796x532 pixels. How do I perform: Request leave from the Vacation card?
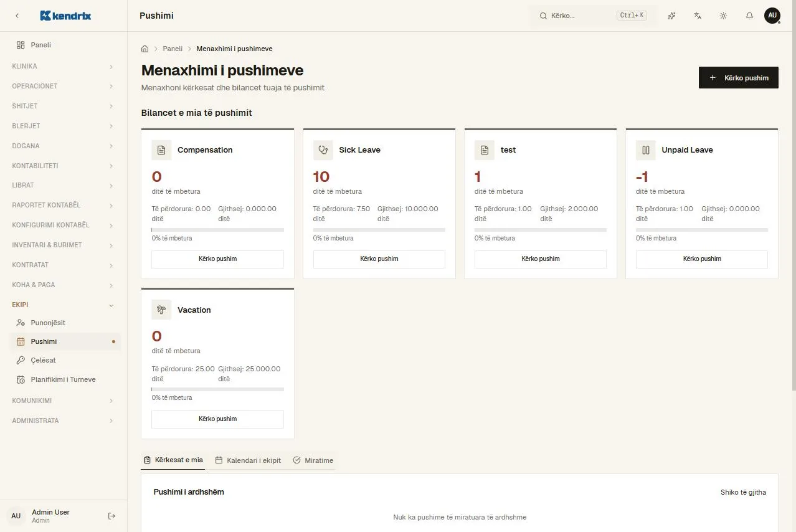coord(217,419)
